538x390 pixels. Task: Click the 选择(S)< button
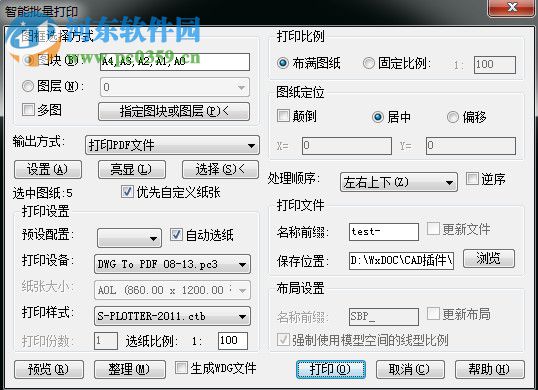(x=220, y=169)
